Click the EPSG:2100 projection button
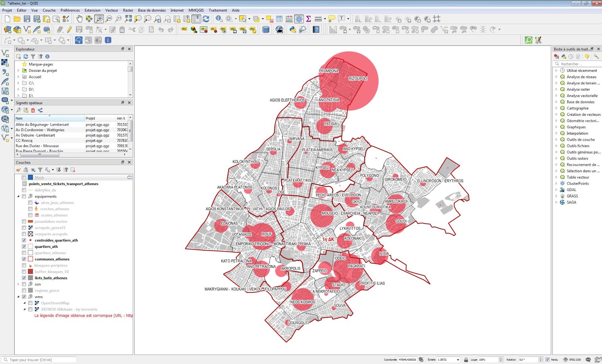The image size is (602, 364). point(572,359)
